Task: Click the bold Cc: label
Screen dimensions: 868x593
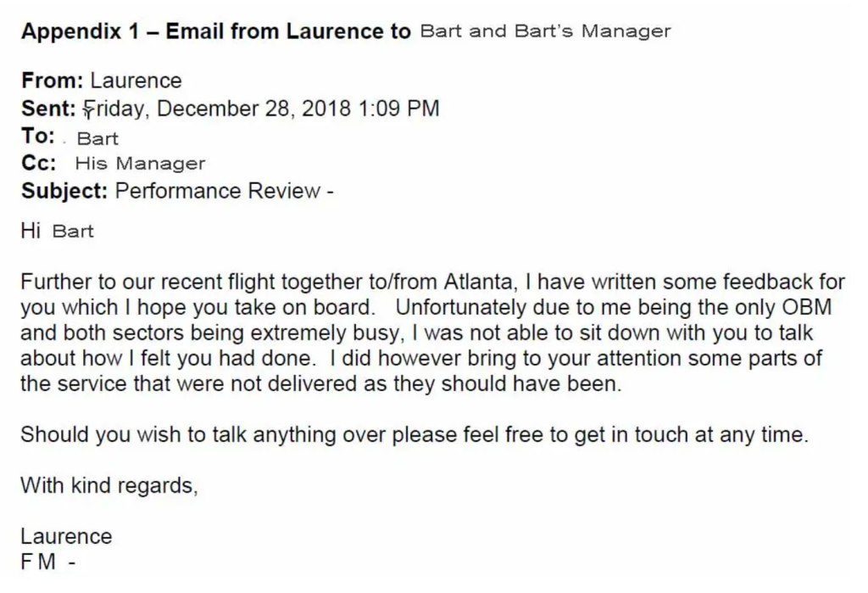Action: [x=39, y=164]
